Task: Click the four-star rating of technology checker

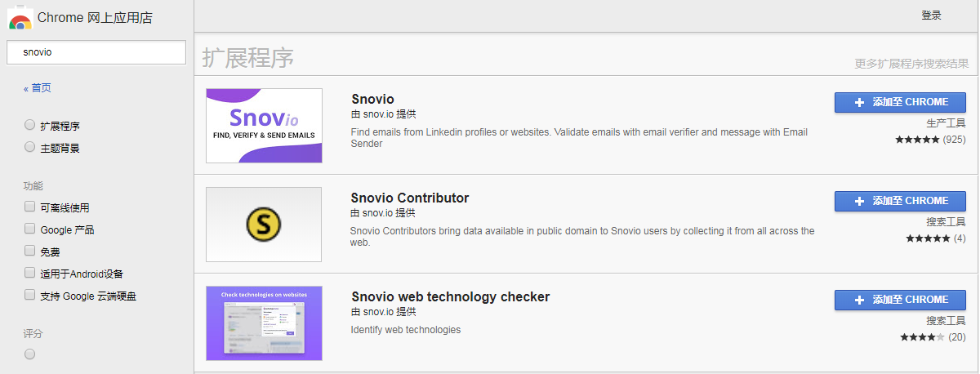Action: [x=923, y=337]
